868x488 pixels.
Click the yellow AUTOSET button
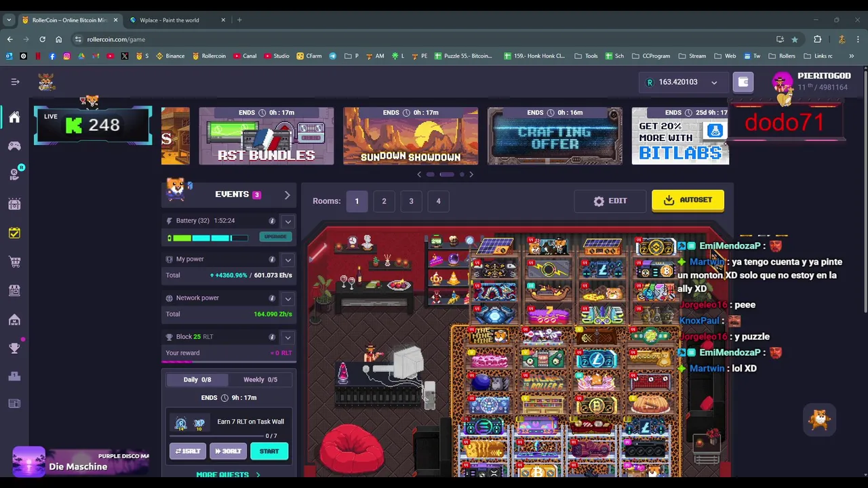(688, 201)
